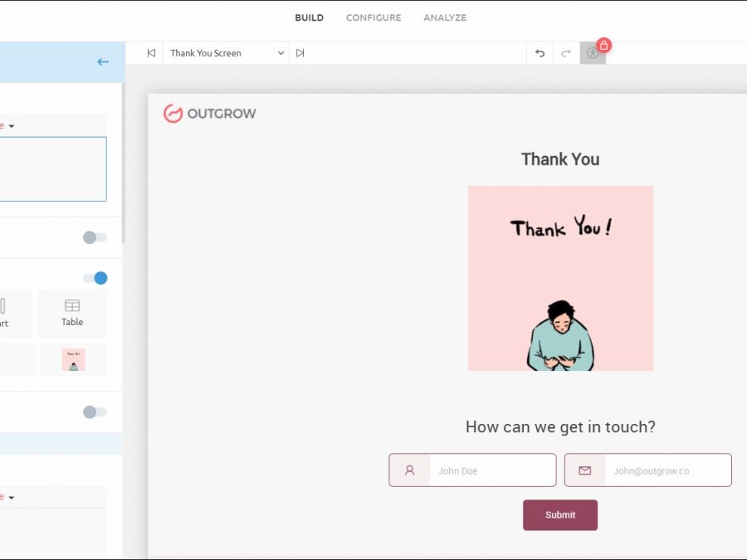The width and height of the screenshot is (747, 560).
Task: Insert a Table element
Action: tap(72, 313)
